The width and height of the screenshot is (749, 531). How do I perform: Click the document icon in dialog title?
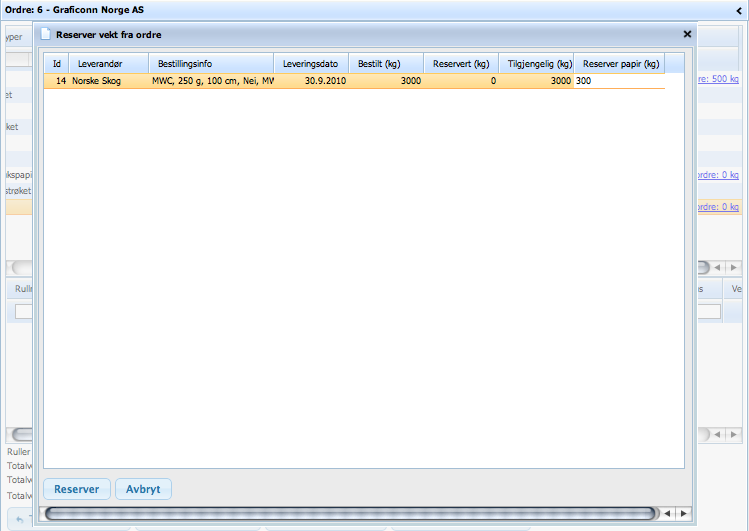tap(46, 34)
